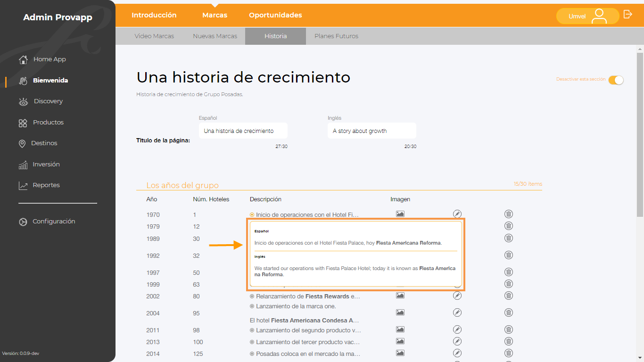Switch to the Nuevas Marcas tab
The width and height of the screenshot is (644, 362).
tap(215, 36)
